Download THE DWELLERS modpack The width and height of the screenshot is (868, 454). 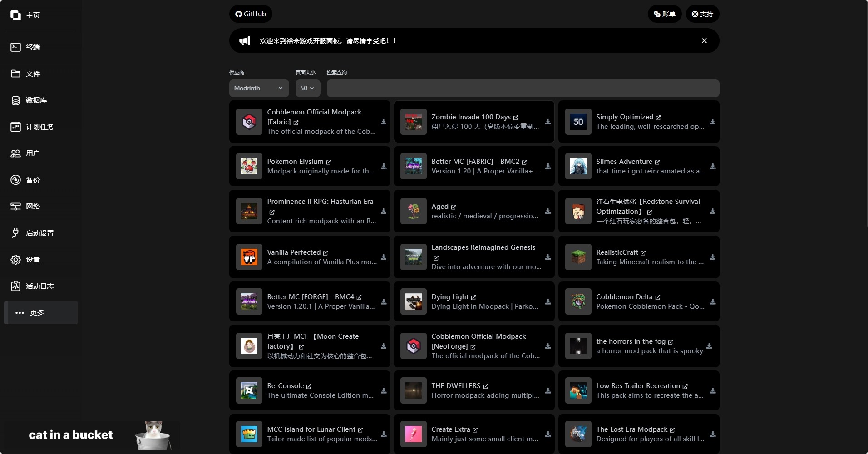tap(548, 390)
